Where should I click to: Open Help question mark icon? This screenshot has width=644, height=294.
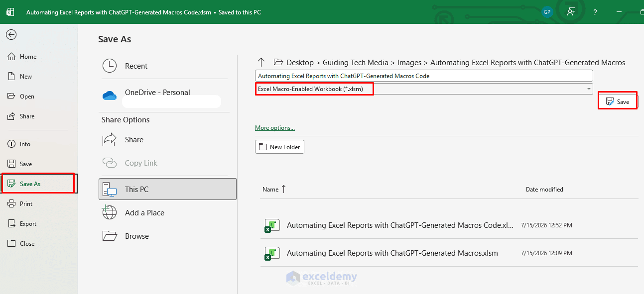[595, 12]
